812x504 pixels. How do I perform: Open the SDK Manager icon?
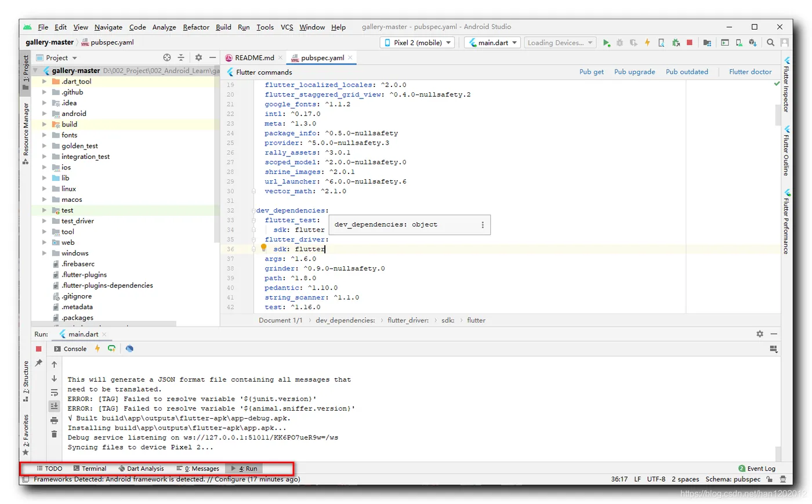(753, 42)
